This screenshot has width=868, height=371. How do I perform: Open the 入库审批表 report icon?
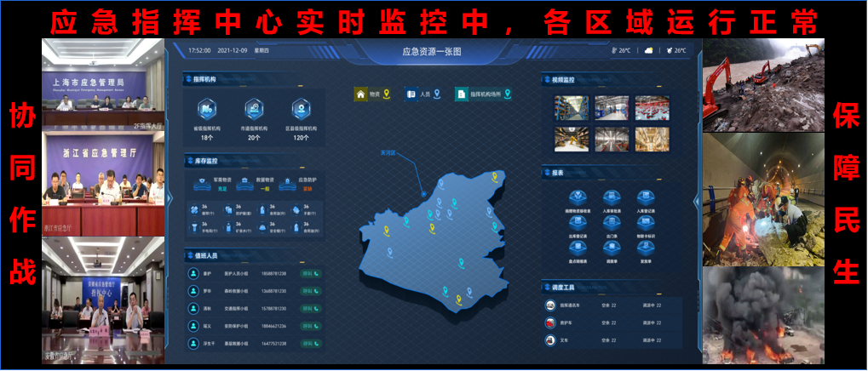coord(611,196)
